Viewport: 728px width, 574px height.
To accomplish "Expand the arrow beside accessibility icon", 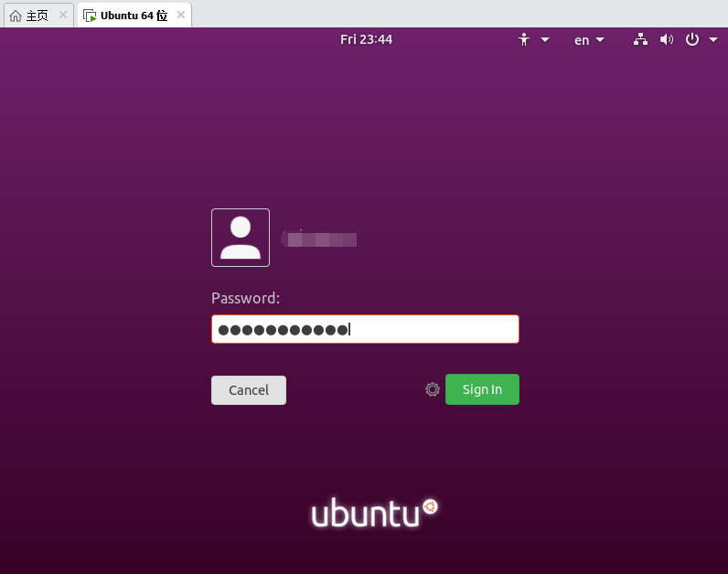I will pyautogui.click(x=545, y=40).
